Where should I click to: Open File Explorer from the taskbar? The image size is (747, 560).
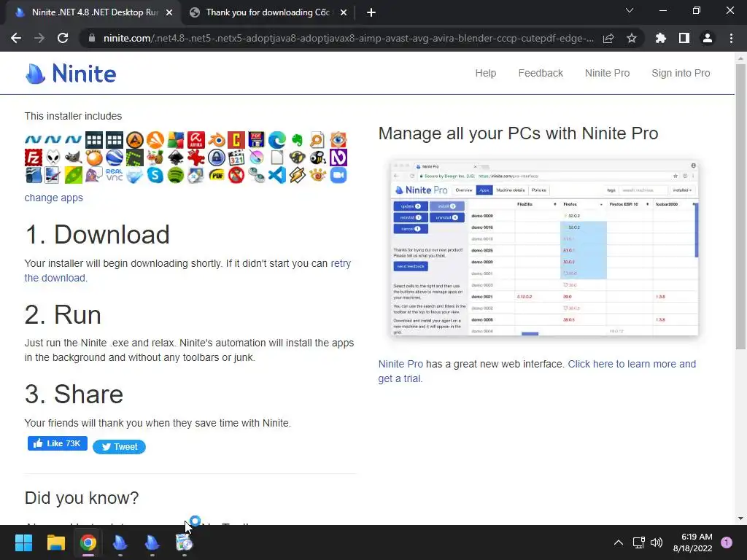(x=55, y=542)
